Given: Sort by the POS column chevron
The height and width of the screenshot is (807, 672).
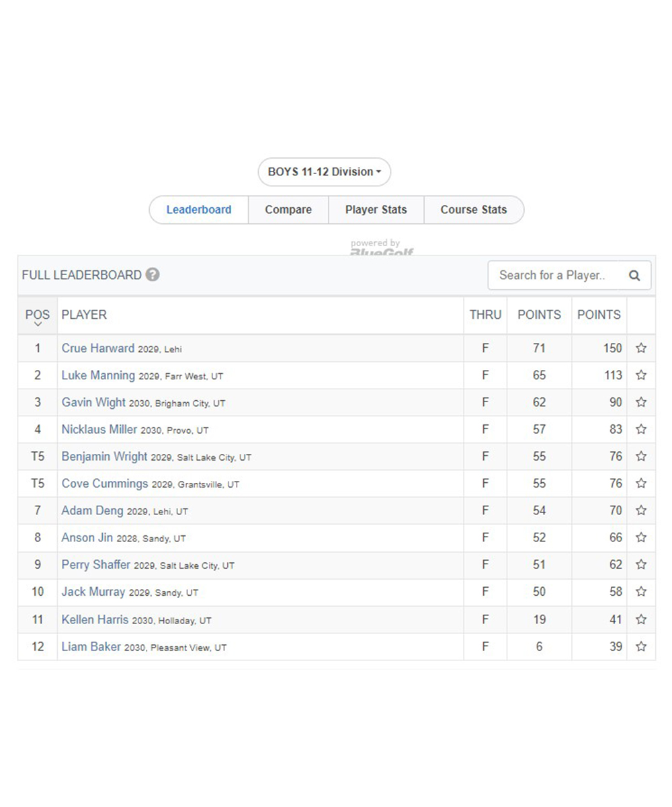Looking at the screenshot, I should click(38, 324).
